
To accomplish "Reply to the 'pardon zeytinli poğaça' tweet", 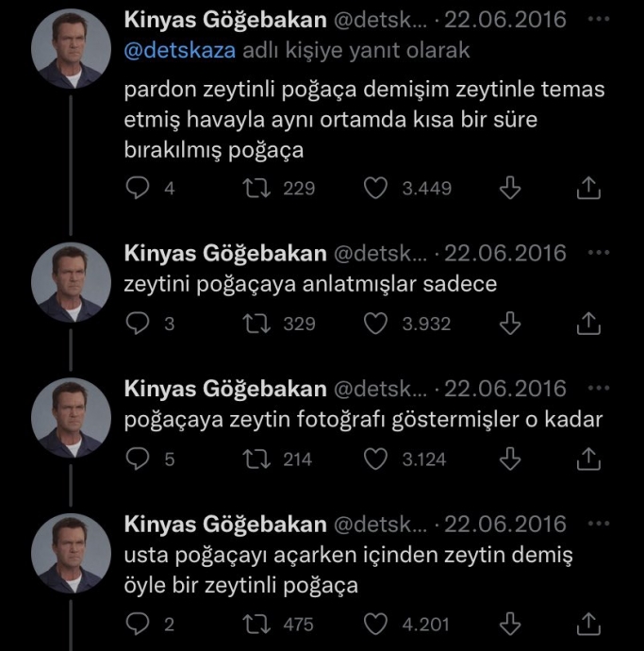I will pyautogui.click(x=138, y=189).
